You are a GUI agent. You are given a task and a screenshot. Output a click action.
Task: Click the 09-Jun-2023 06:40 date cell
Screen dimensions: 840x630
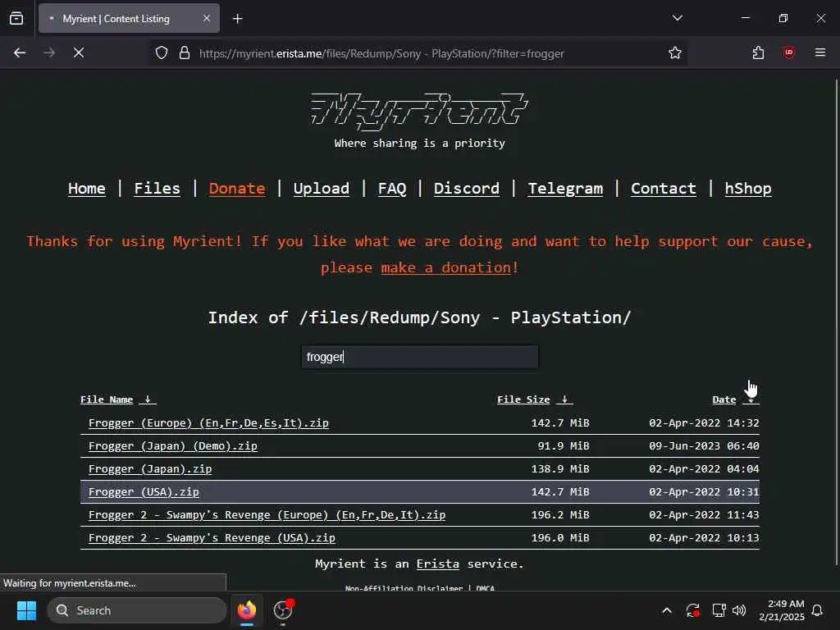point(704,445)
